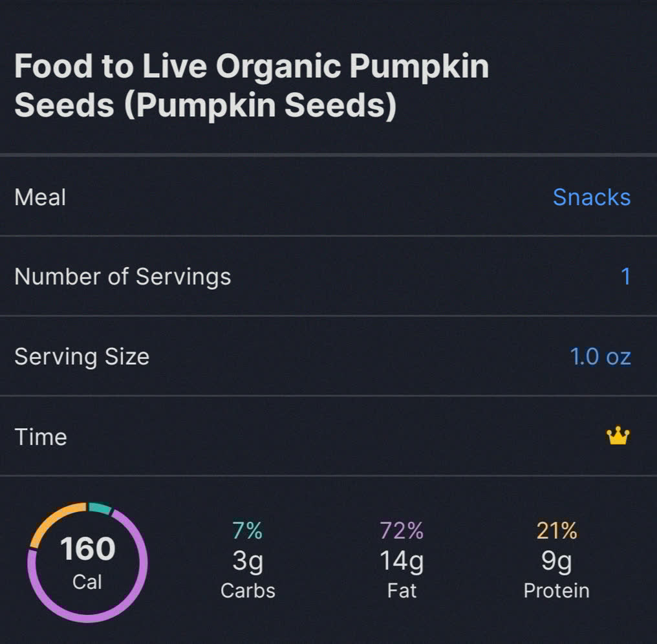The height and width of the screenshot is (644, 657).
Task: Click the teal carbs segment of calorie ring
Action: 100,508
